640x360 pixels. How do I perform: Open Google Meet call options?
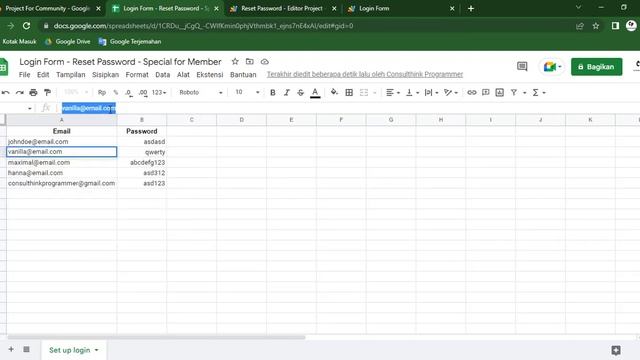coord(553,67)
